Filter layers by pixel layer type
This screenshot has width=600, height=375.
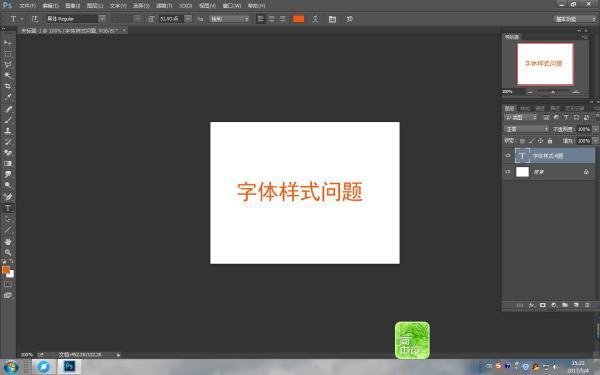click(546, 117)
